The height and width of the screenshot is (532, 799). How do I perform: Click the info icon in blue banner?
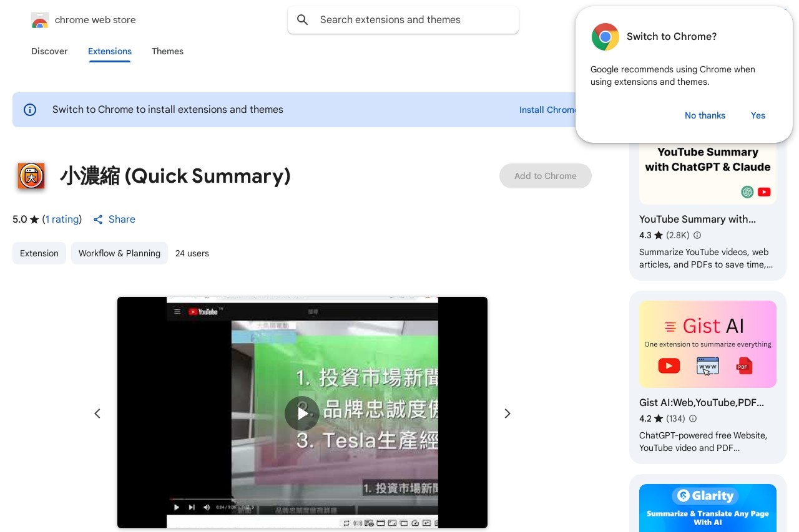(x=30, y=110)
